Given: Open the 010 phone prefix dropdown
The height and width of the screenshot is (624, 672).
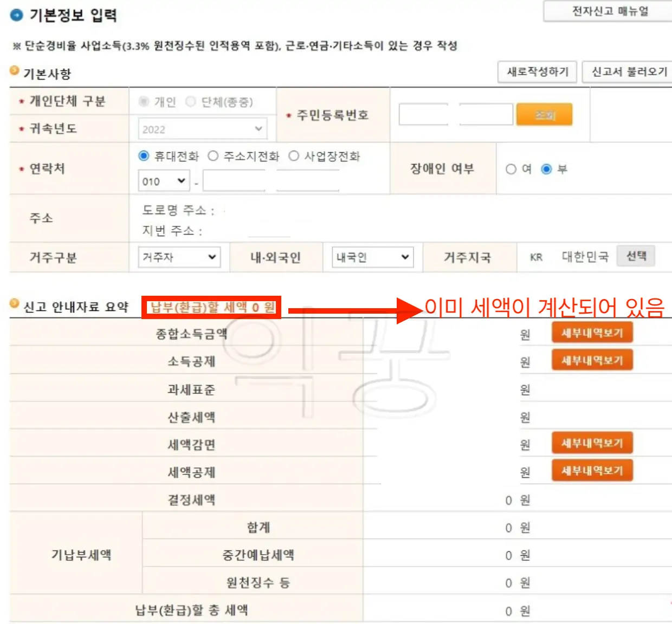Looking at the screenshot, I should click(x=163, y=181).
